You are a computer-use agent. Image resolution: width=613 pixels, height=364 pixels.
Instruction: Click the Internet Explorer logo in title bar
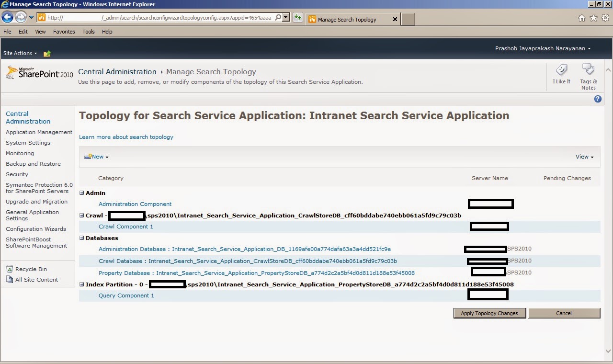point(5,4)
